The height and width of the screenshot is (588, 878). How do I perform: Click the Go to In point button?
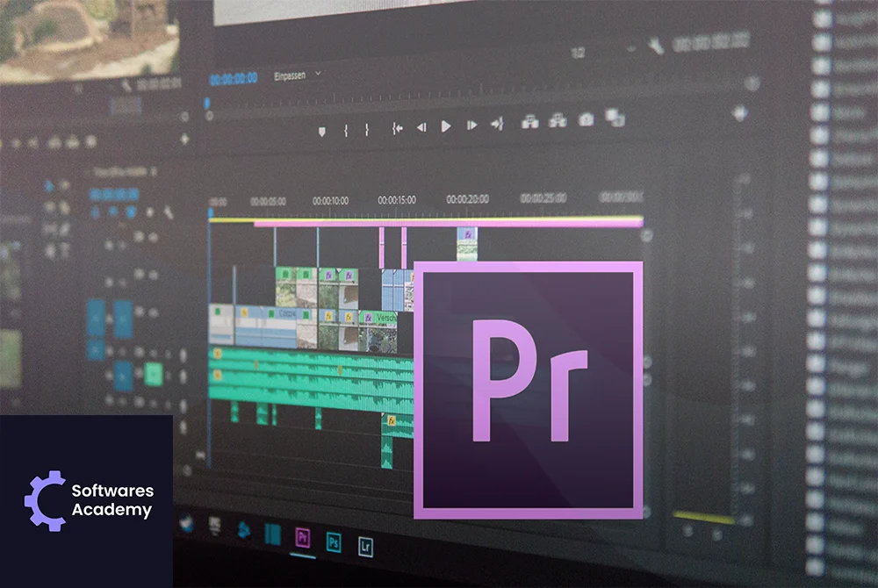397,129
